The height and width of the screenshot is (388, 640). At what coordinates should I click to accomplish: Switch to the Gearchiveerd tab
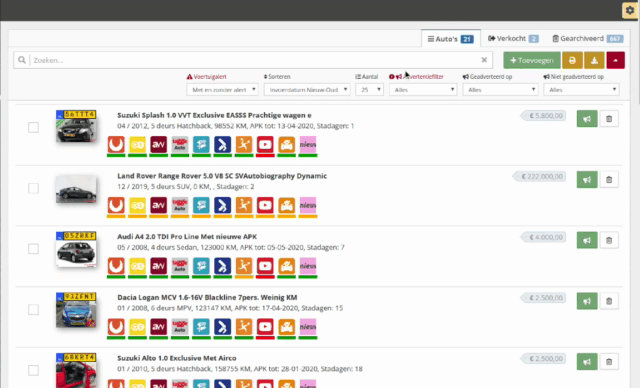(588, 38)
